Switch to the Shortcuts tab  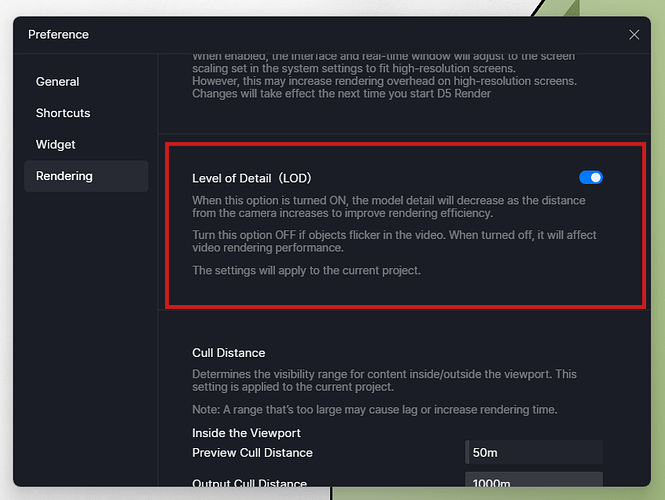pyautogui.click(x=63, y=113)
